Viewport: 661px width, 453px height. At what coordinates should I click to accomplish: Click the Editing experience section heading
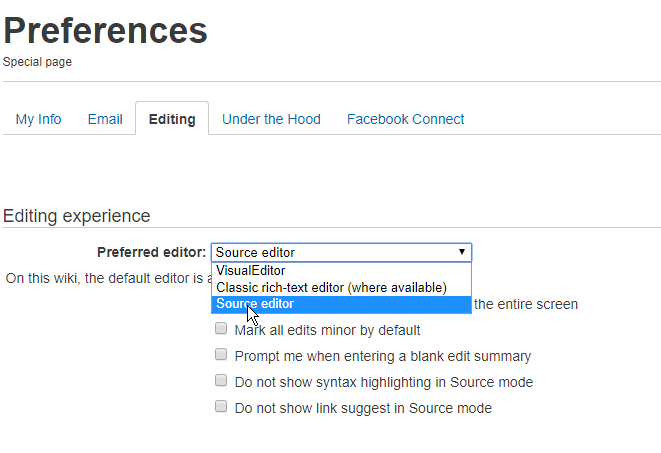tap(77, 216)
